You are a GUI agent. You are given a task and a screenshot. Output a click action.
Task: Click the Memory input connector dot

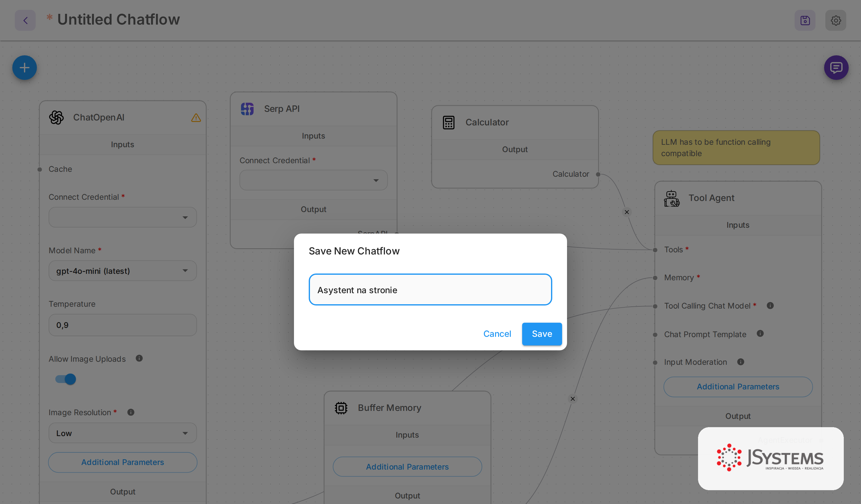(655, 278)
